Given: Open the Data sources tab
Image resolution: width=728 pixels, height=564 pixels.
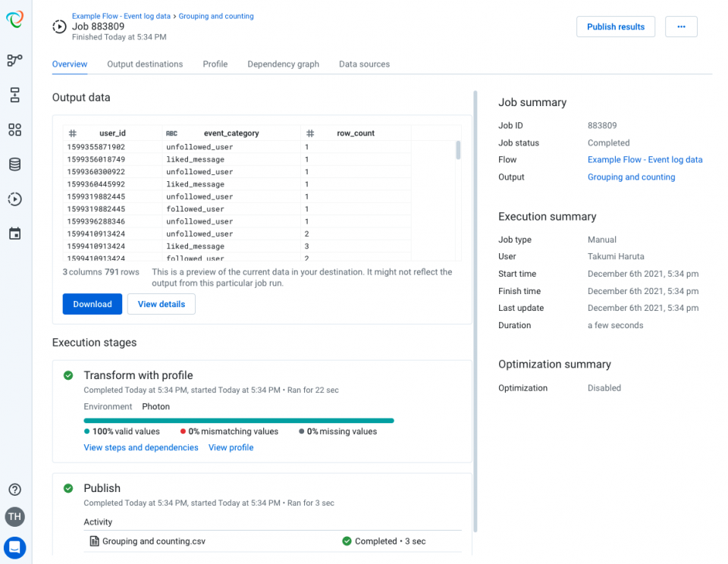Looking at the screenshot, I should 364,64.
